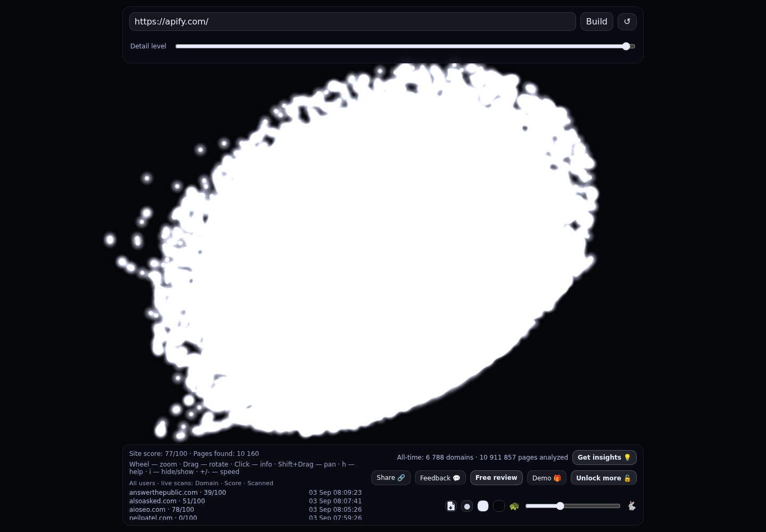
Task: Click the Site score: 77/100 text
Action: [158, 454]
